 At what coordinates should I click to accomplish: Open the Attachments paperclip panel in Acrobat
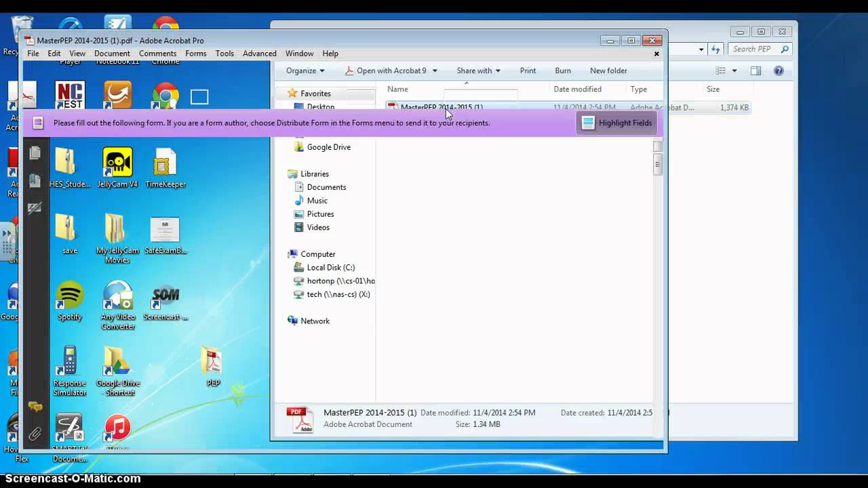(x=35, y=434)
